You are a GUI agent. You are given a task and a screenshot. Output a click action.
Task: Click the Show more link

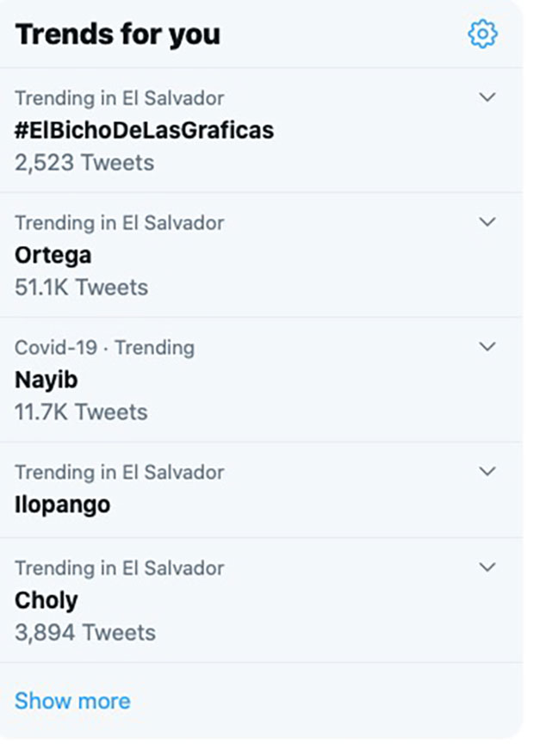[72, 701]
